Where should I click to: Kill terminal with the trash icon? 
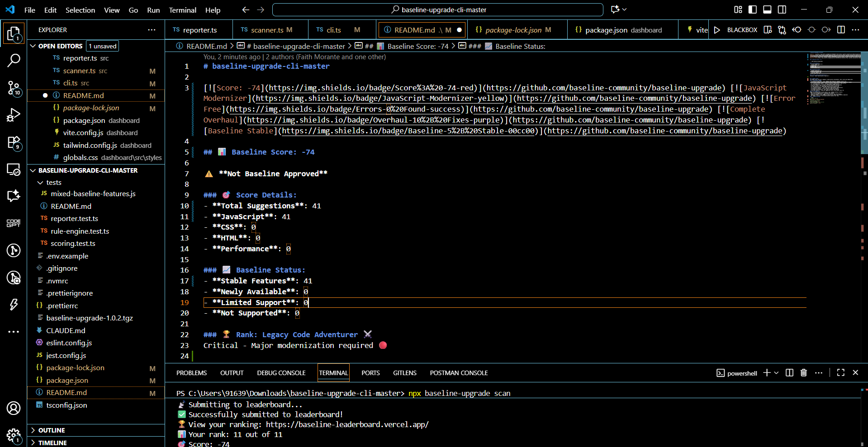[804, 373]
